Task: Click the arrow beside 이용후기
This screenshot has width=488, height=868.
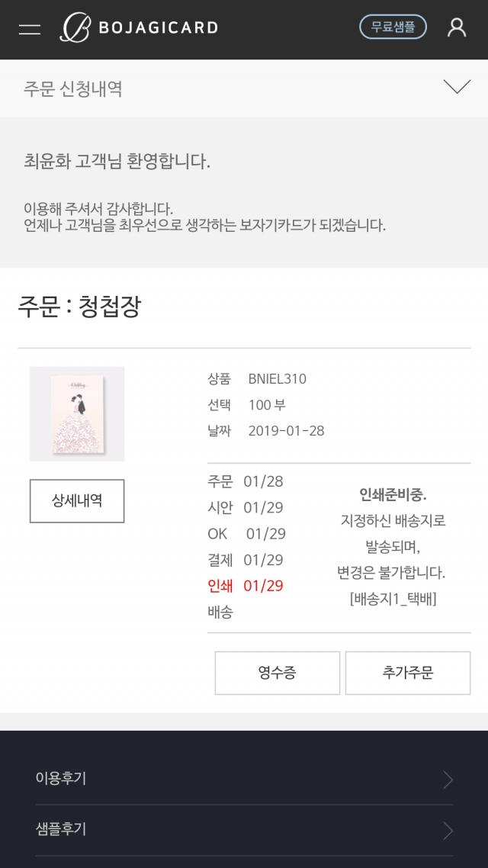Action: click(x=448, y=780)
